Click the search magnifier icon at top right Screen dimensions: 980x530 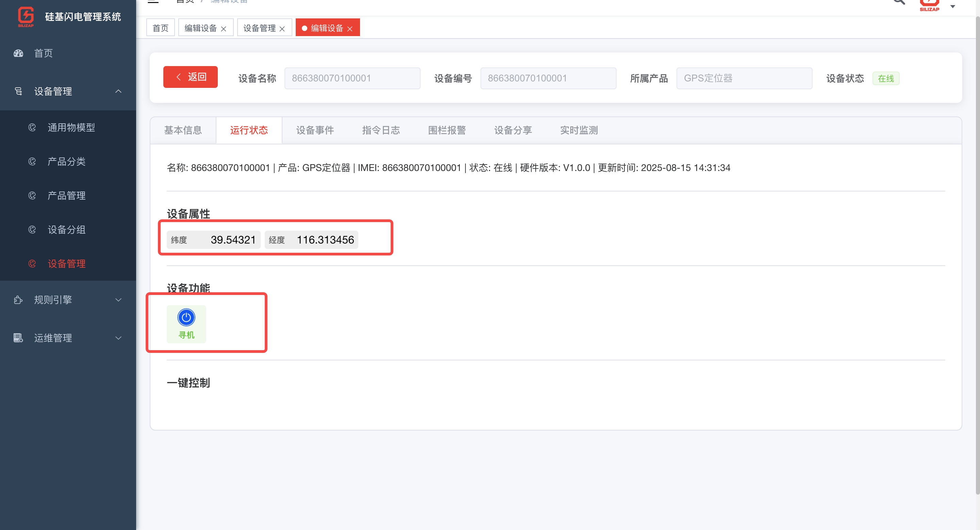coord(899,2)
